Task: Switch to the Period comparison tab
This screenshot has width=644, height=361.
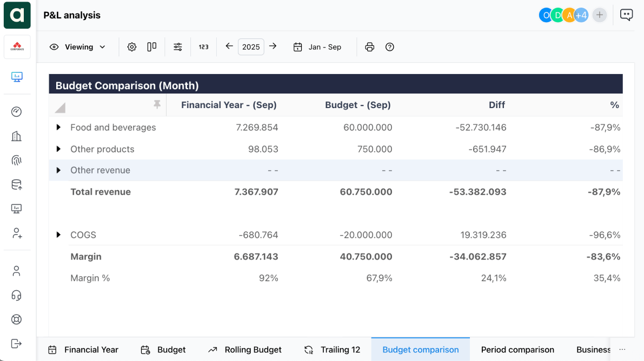Action: [x=517, y=350]
